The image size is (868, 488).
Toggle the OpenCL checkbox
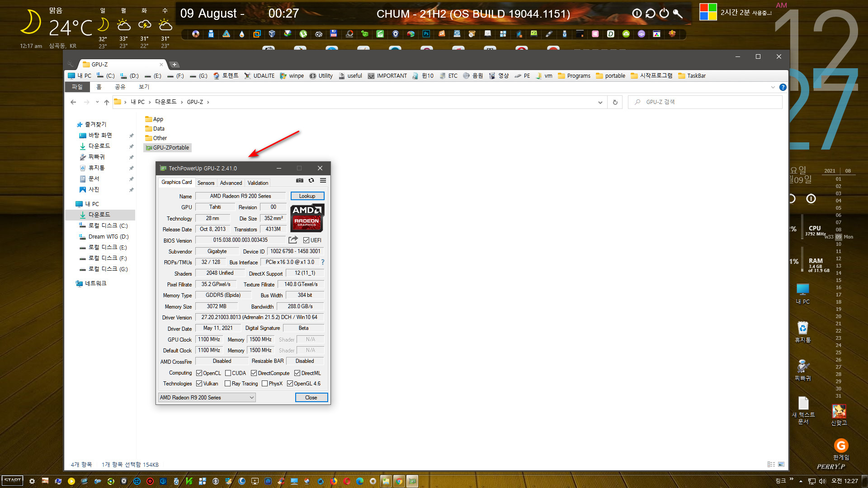pos(199,373)
